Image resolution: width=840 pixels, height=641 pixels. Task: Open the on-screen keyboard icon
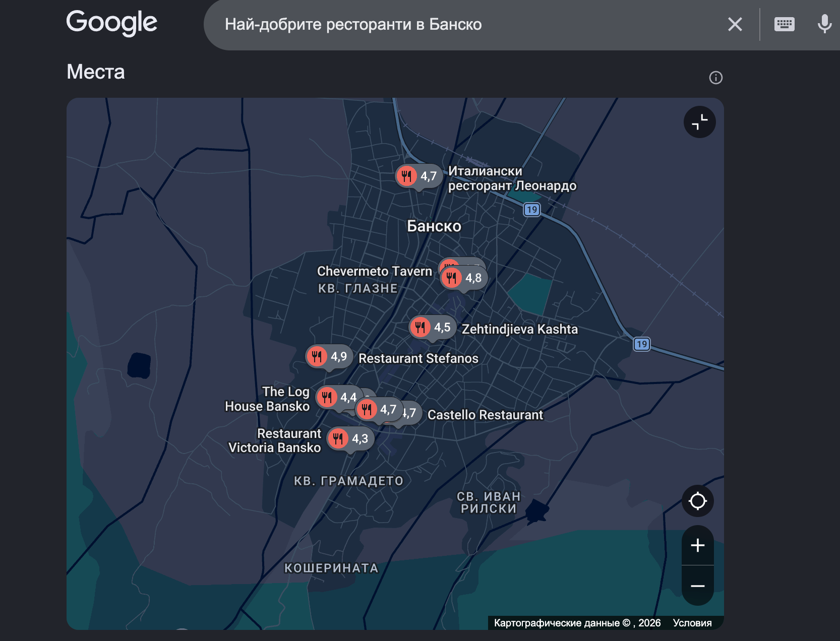(784, 24)
